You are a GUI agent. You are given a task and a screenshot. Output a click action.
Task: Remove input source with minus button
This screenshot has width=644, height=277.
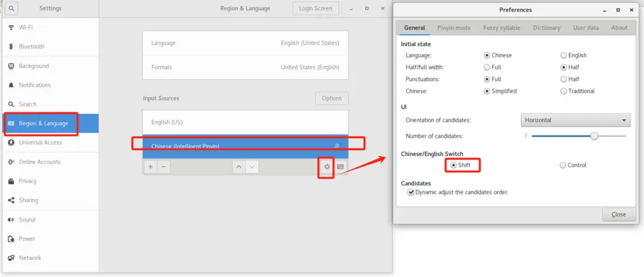[164, 167]
